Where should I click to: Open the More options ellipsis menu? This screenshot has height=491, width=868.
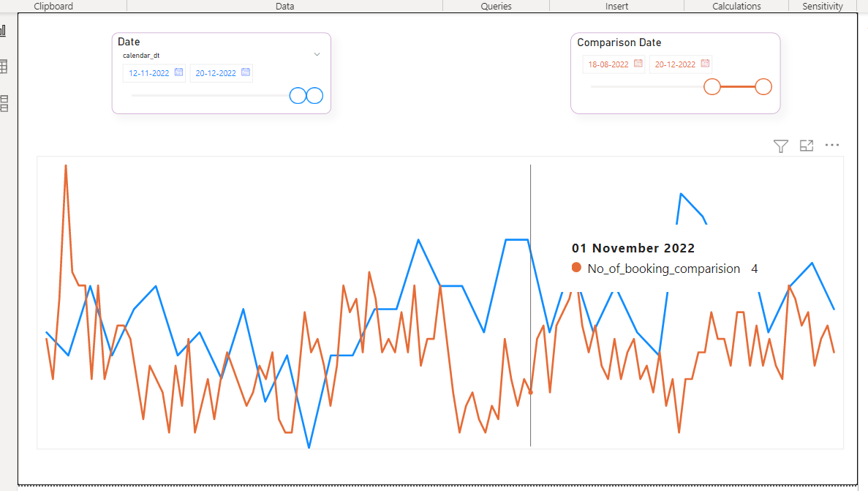click(x=832, y=145)
